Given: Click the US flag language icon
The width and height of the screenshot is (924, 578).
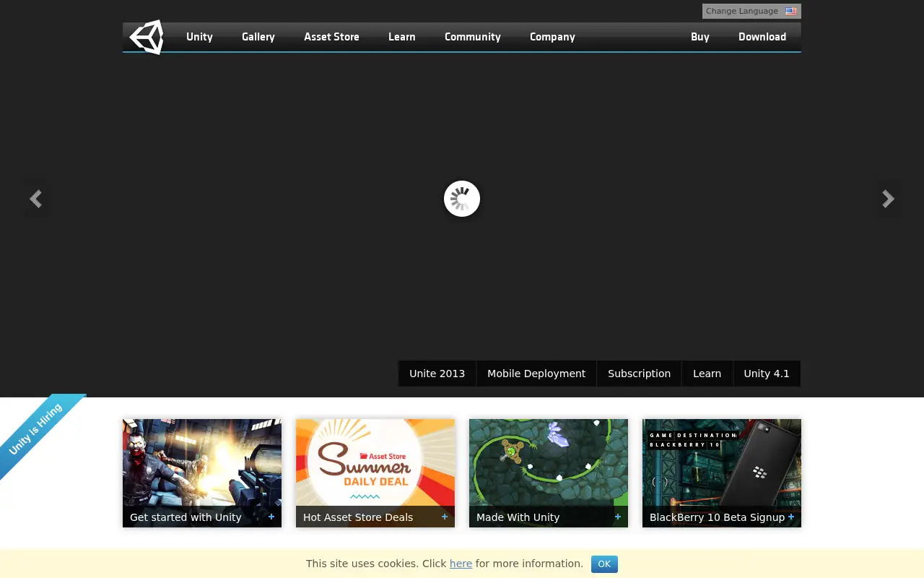Looking at the screenshot, I should point(791,12).
